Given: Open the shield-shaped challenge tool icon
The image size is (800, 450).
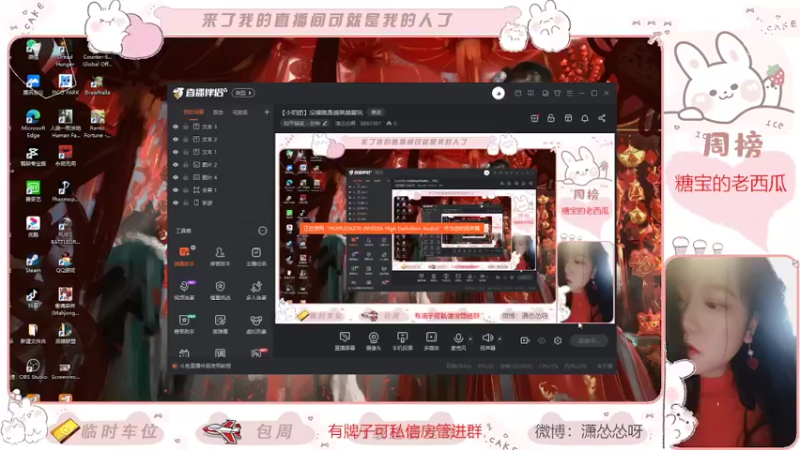Looking at the screenshot, I should click(220, 290).
